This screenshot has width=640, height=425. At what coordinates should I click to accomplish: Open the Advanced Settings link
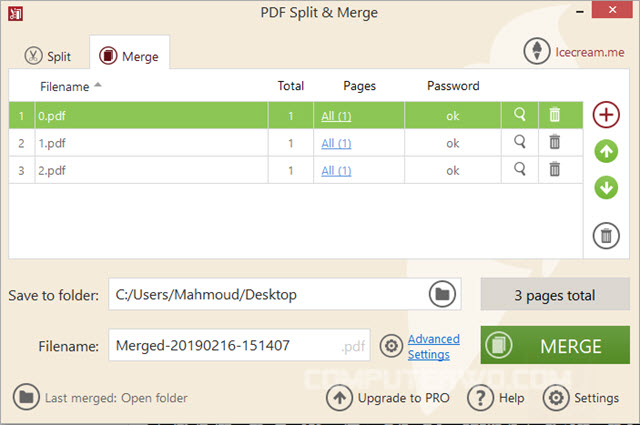click(433, 347)
